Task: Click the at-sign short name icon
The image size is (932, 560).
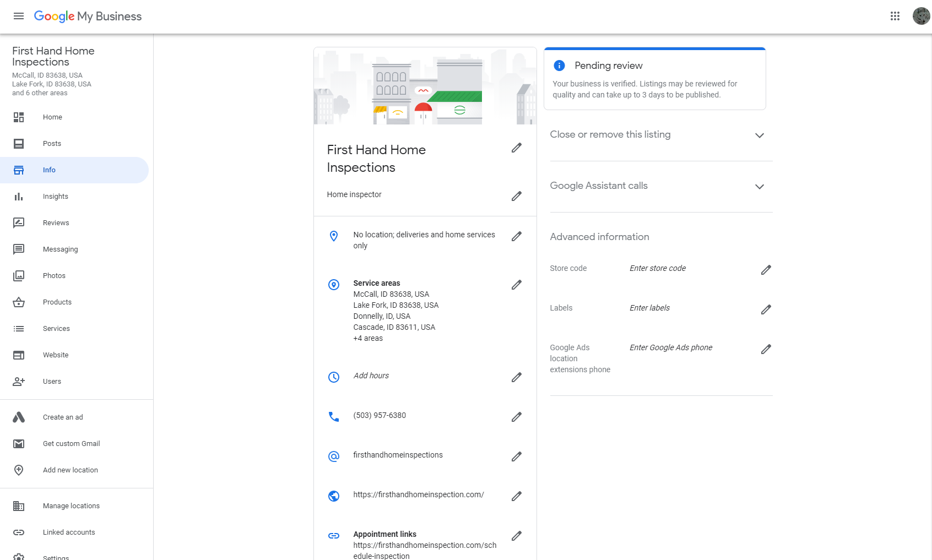Action: pyautogui.click(x=334, y=456)
